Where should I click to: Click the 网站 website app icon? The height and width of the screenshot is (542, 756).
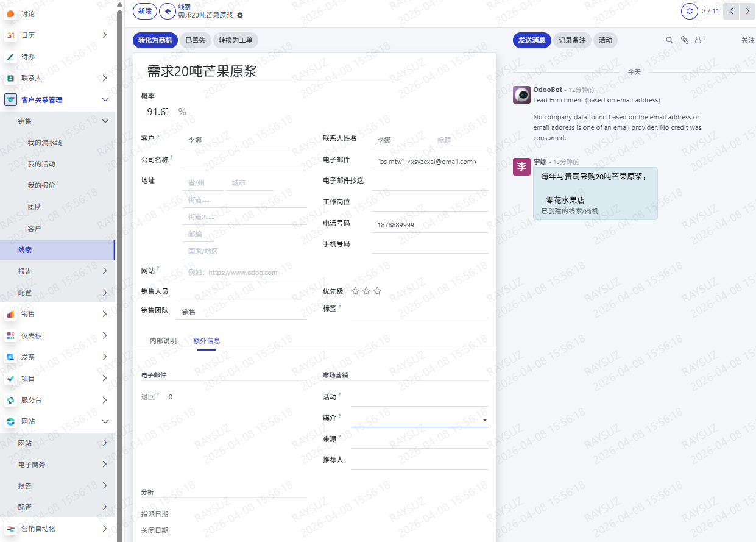point(10,421)
